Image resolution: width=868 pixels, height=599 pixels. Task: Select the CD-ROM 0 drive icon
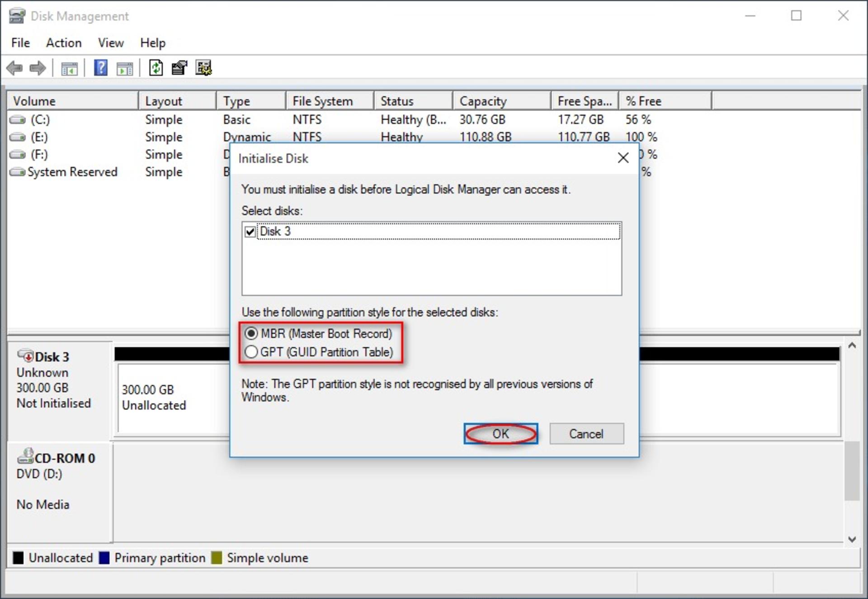(x=25, y=456)
